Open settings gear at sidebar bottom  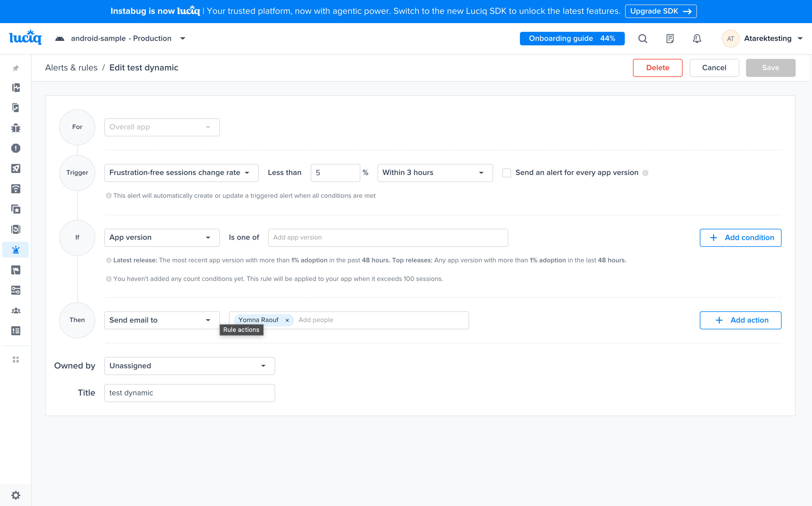(16, 495)
